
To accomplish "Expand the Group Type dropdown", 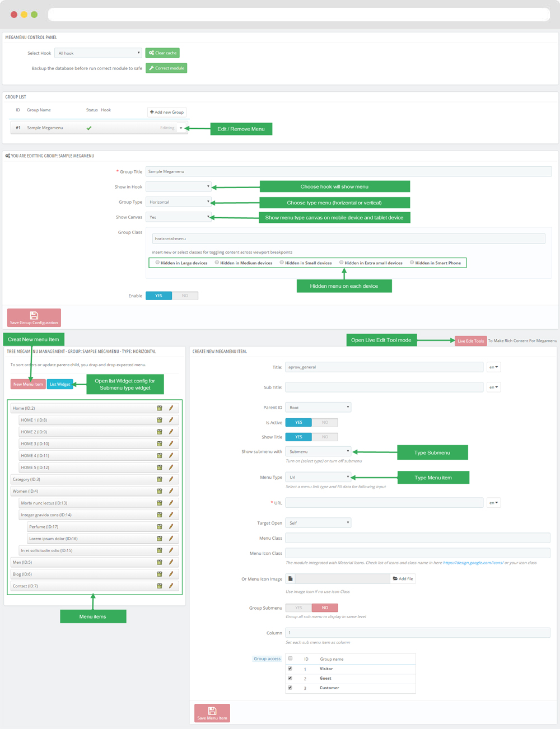I will (x=178, y=202).
